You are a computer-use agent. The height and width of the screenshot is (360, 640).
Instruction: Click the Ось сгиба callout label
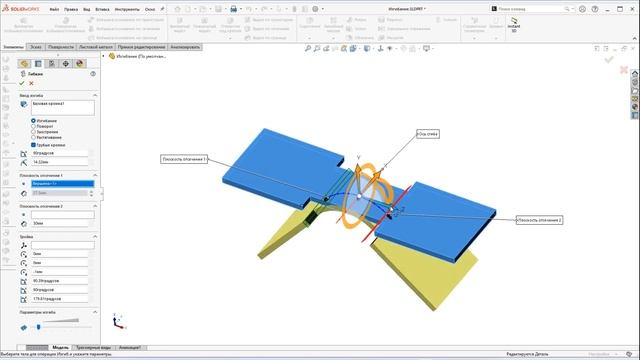[428, 134]
